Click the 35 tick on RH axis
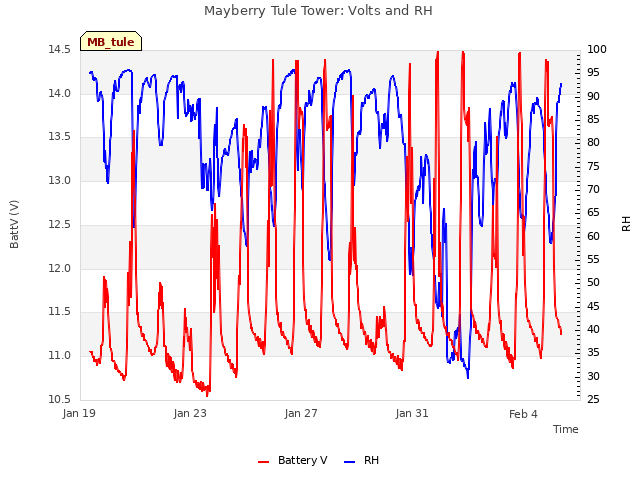 point(593,353)
